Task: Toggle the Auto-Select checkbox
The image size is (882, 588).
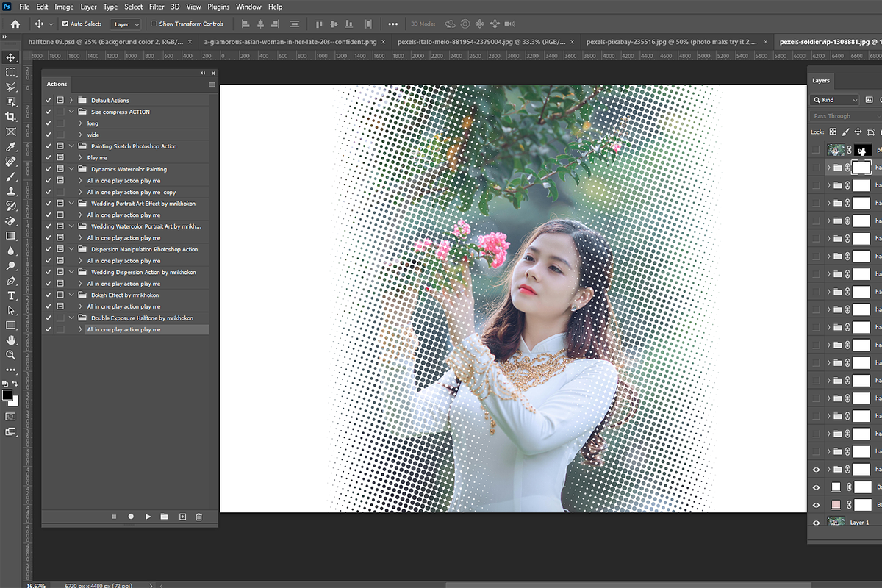Action: pos(65,24)
